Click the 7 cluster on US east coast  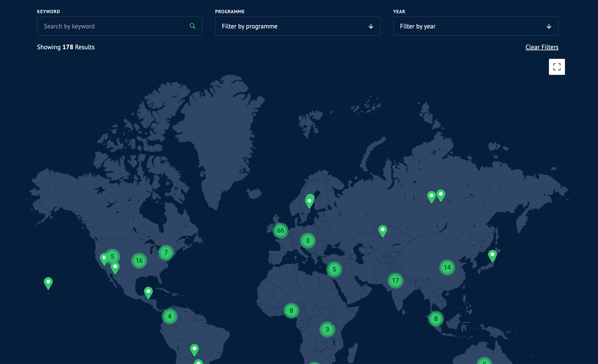point(166,253)
